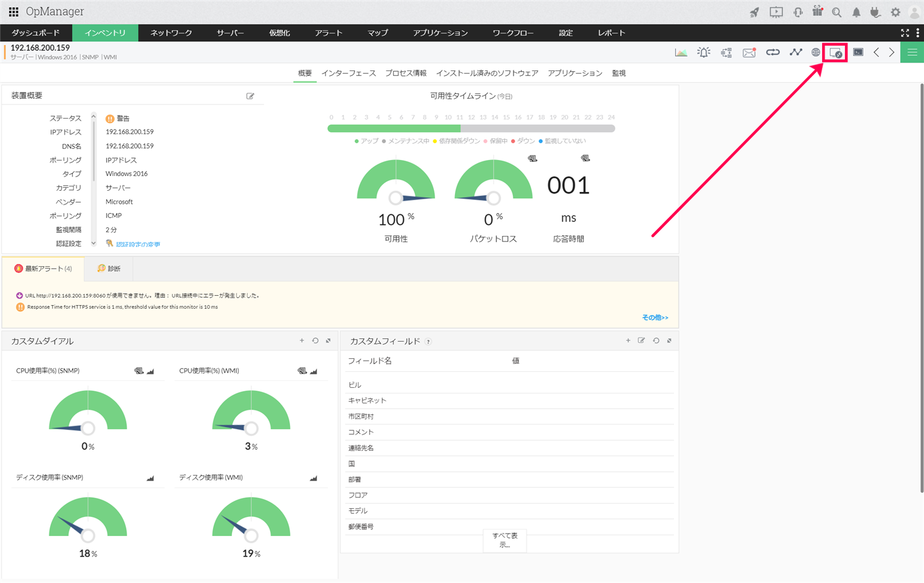Open remote desktop connection icon
The width and height of the screenshot is (924, 583).
tap(836, 53)
